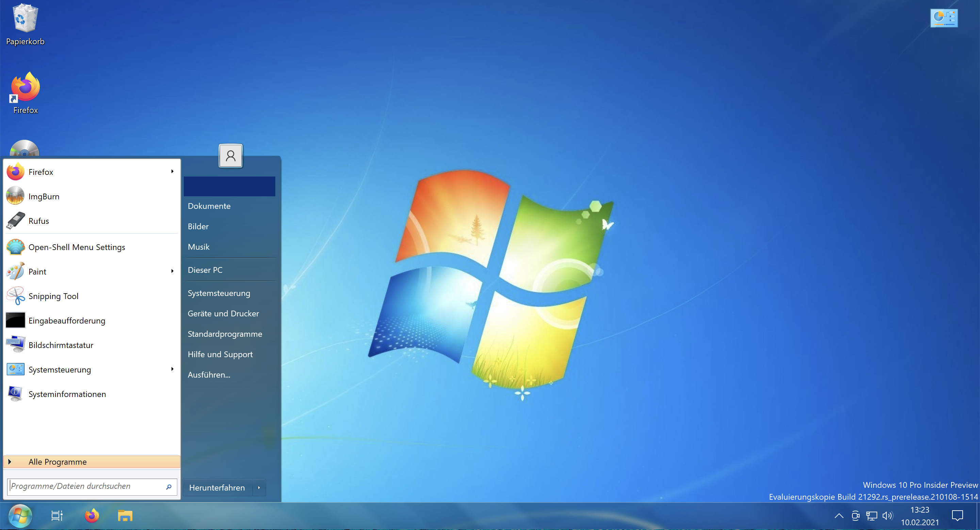Open File Explorer from the taskbar
This screenshot has width=980, height=530.
click(x=125, y=516)
